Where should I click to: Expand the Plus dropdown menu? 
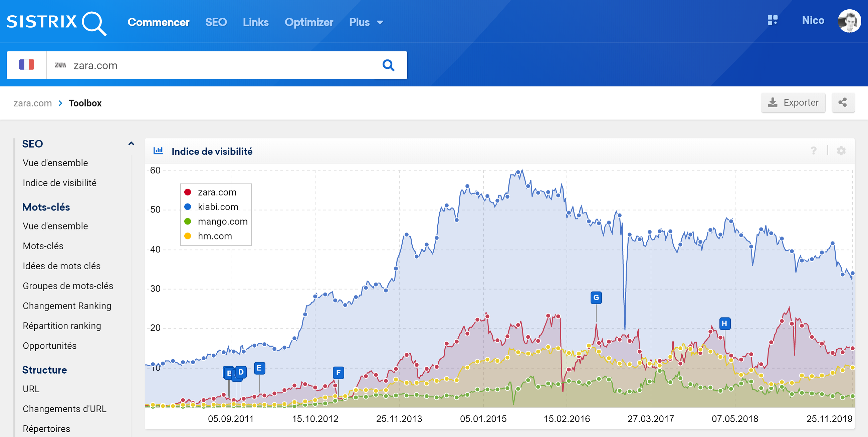click(x=366, y=22)
